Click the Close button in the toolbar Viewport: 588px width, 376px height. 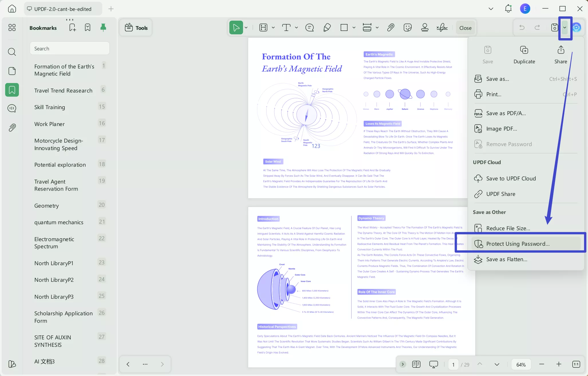point(465,27)
